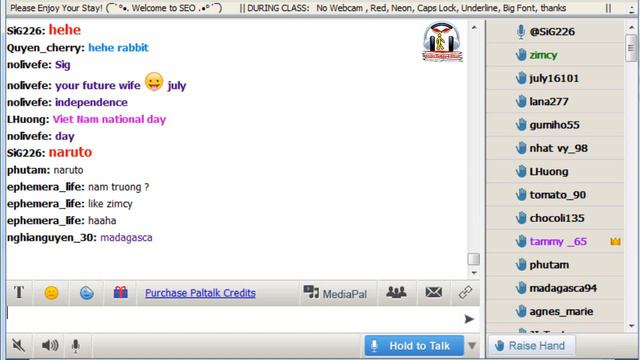The image size is (640, 360).
Task: Mute all sound with crossed speaker icon
Action: [18, 346]
